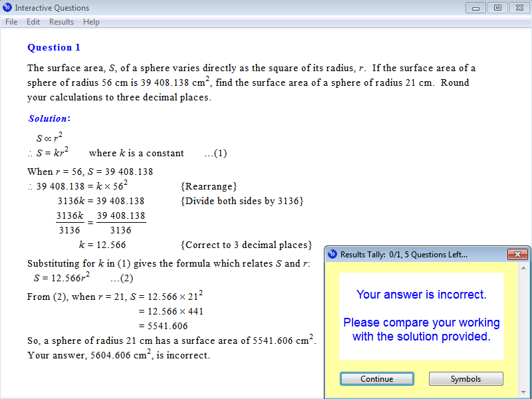The width and height of the screenshot is (532, 399).
Task: Click the 'Solution:' heading
Action: pos(49,118)
